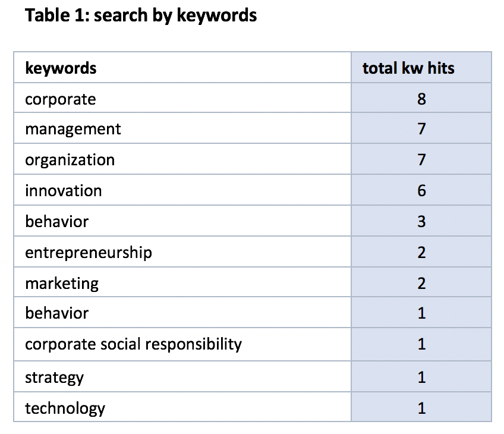The image size is (504, 434).
Task: Select the "behavior" keyword with 1 hit
Action: [56, 313]
